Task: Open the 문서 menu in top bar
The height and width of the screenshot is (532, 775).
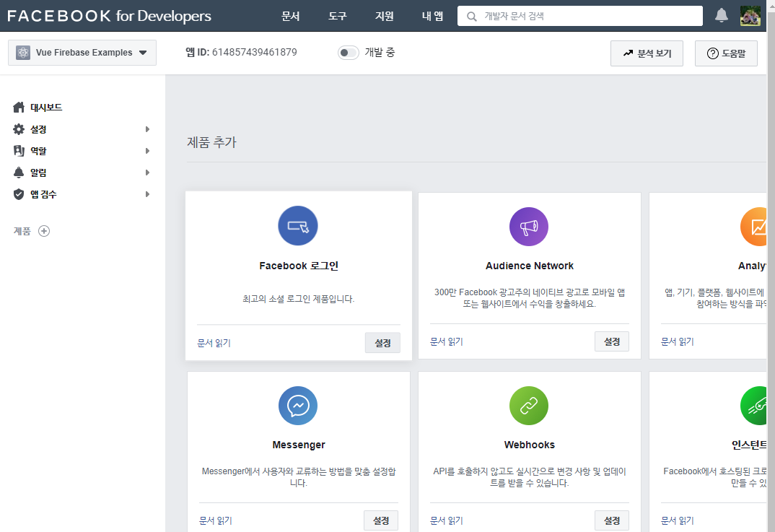Action: pyautogui.click(x=291, y=17)
